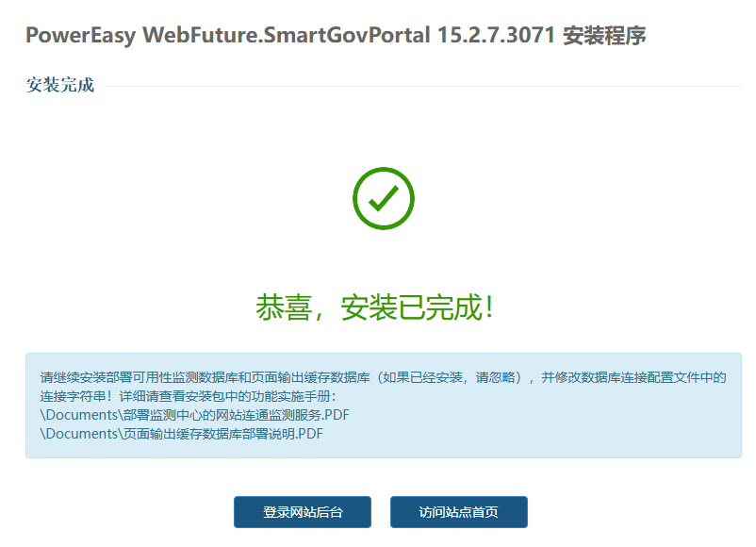Image resolution: width=756 pixels, height=547 pixels.
Task: Click the green checkmark success icon
Action: tap(384, 198)
